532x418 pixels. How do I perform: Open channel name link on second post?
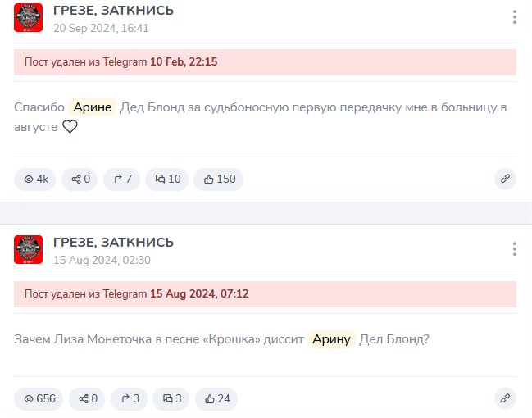coord(113,243)
